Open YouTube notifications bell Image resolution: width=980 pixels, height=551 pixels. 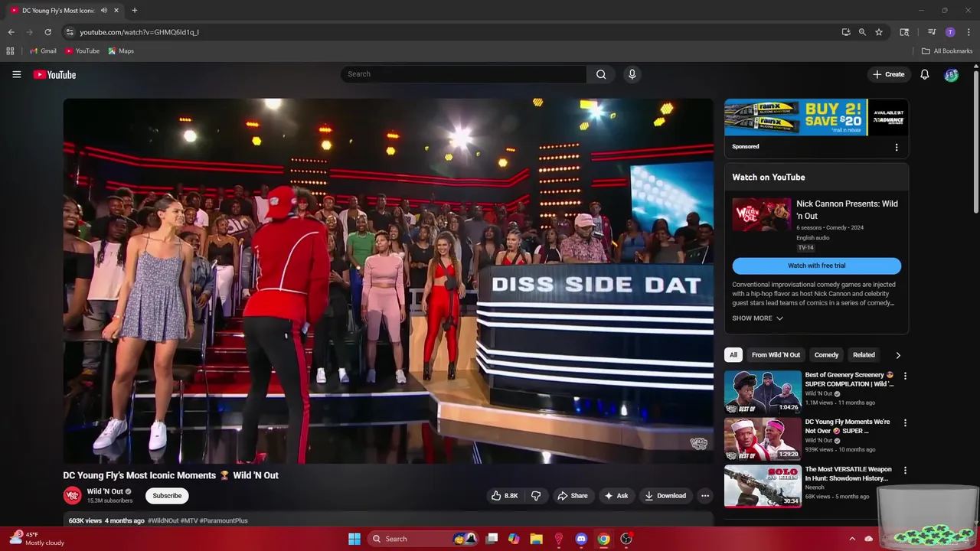[x=925, y=74]
